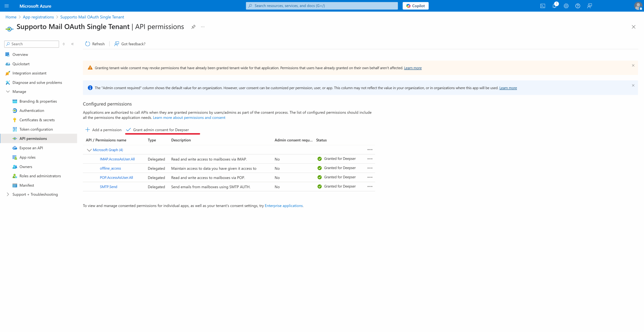Open Learn more about permissions and consent
This screenshot has width=644, height=332.
189,118
